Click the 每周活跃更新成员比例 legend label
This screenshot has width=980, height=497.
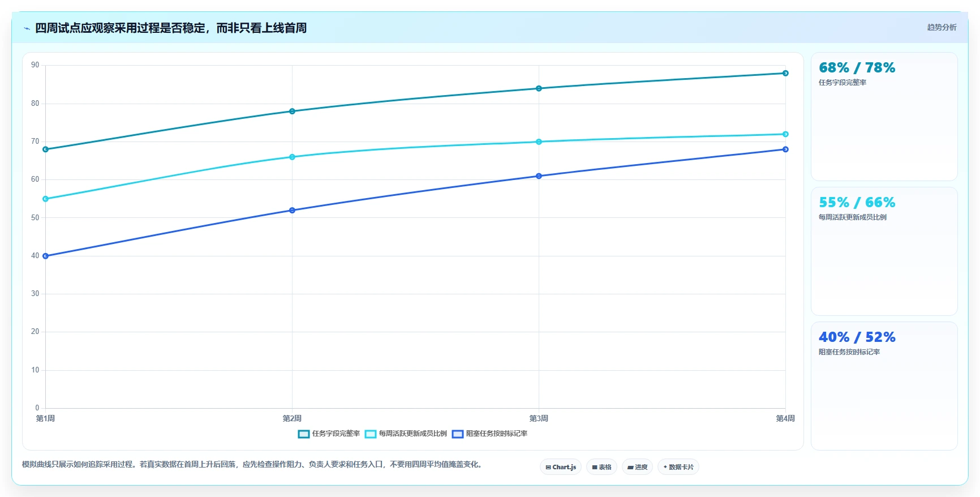(413, 434)
